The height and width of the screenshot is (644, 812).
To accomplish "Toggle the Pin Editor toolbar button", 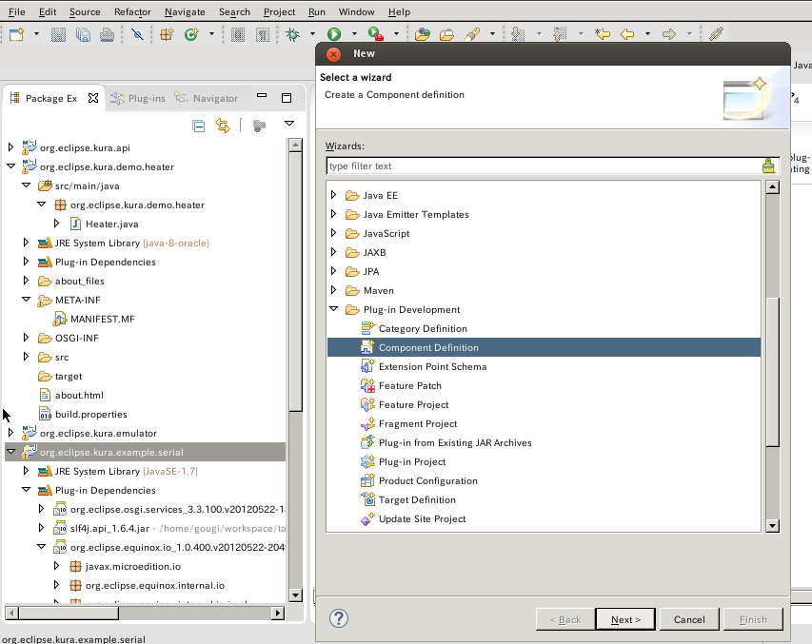I will [716, 34].
